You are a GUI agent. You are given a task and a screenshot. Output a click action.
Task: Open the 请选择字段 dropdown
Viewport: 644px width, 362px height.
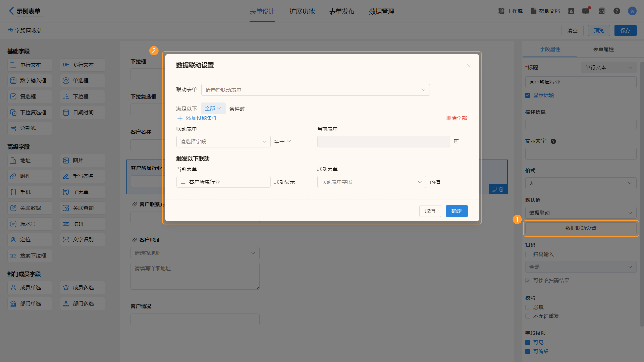[223, 142]
